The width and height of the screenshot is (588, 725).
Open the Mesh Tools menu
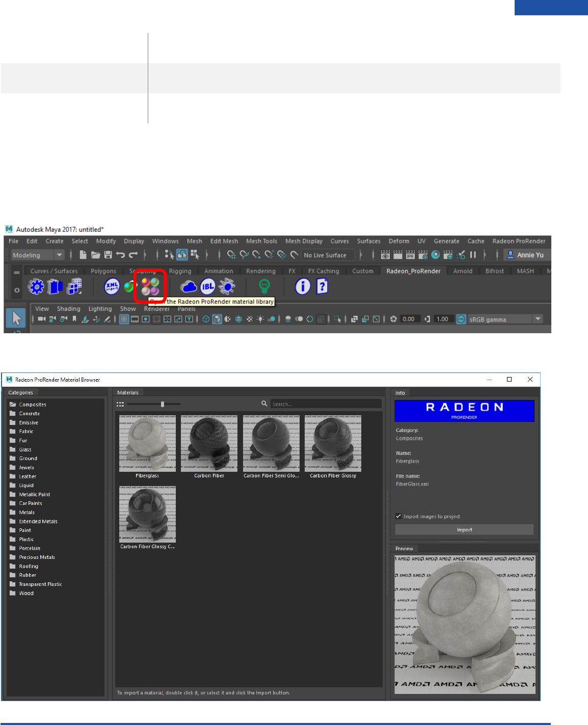261,241
